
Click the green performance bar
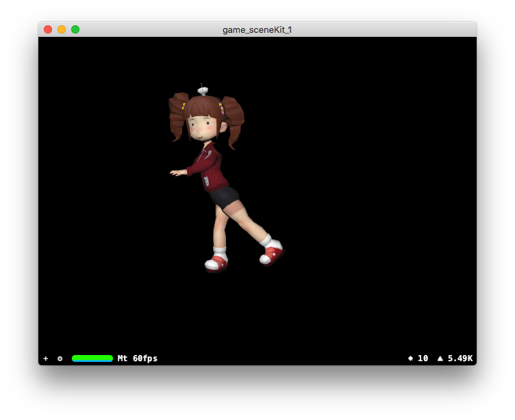tap(92, 358)
